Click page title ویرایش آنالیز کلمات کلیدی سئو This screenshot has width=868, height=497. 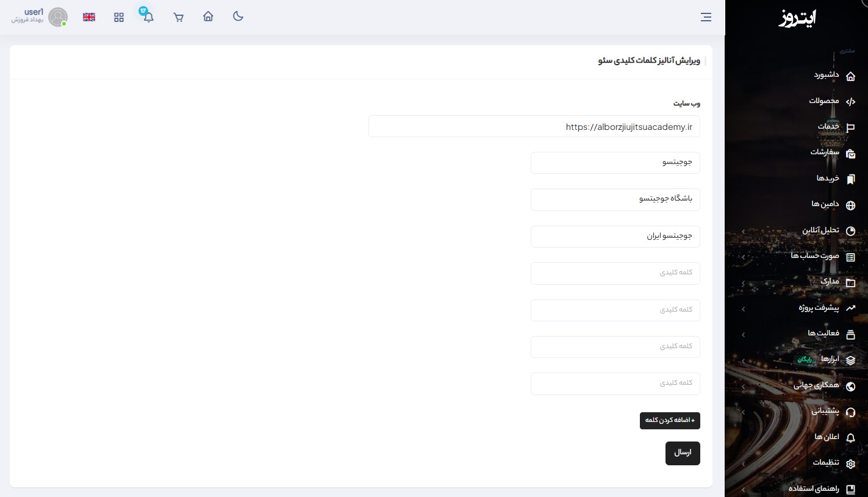point(649,61)
